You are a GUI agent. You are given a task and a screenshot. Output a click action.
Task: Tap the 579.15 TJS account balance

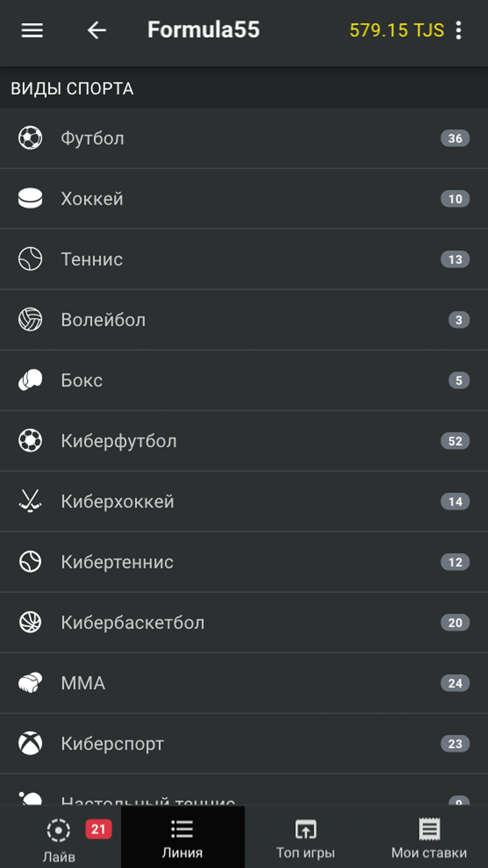point(396,30)
